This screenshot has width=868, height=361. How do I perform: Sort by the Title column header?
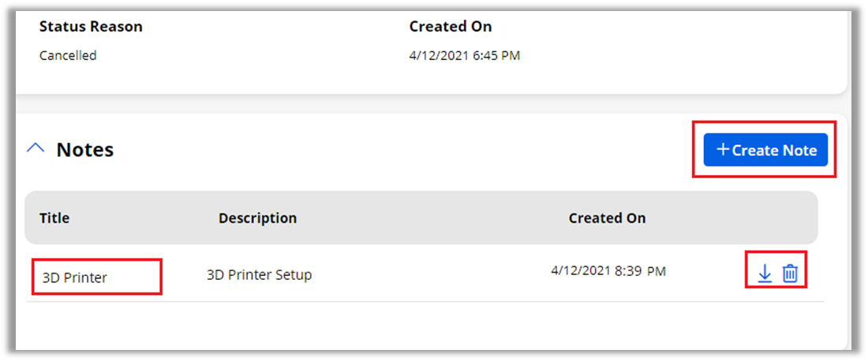(54, 218)
